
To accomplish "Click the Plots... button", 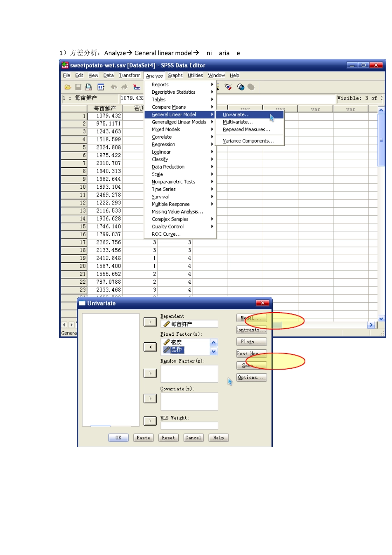I will pos(251,342).
